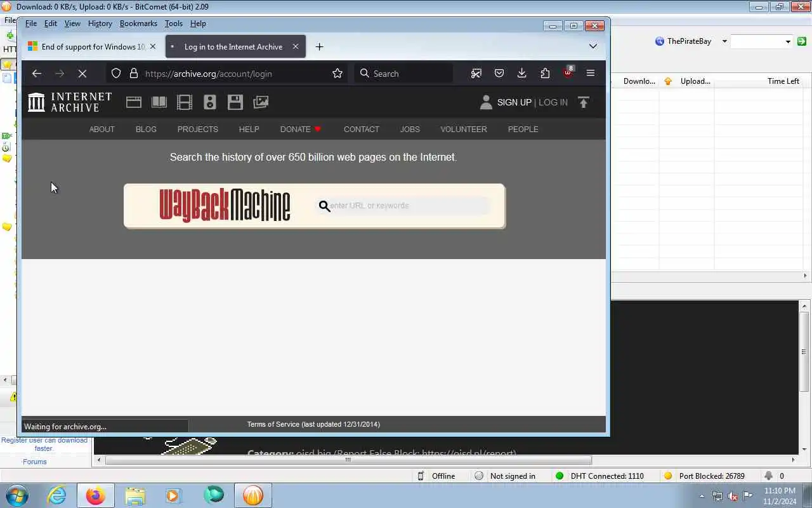Image resolution: width=812 pixels, height=508 pixels.
Task: Click the Internet Archive logo
Action: (70, 102)
